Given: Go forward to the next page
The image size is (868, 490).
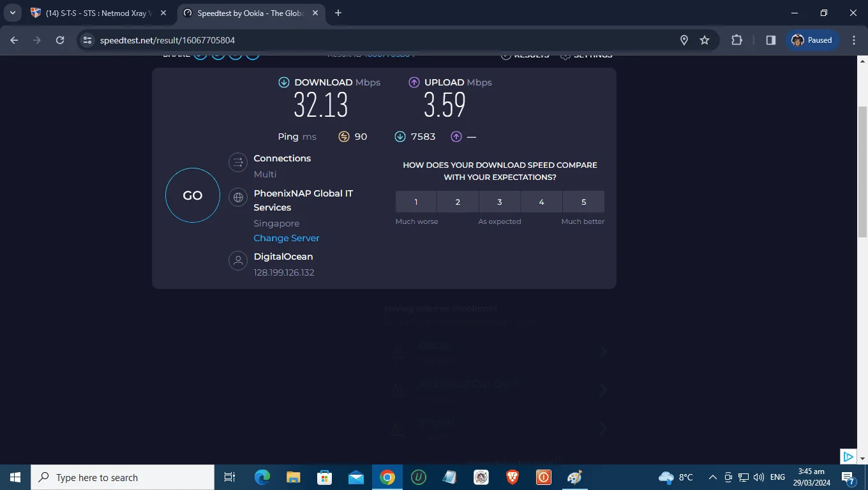Looking at the screenshot, I should (x=37, y=40).
